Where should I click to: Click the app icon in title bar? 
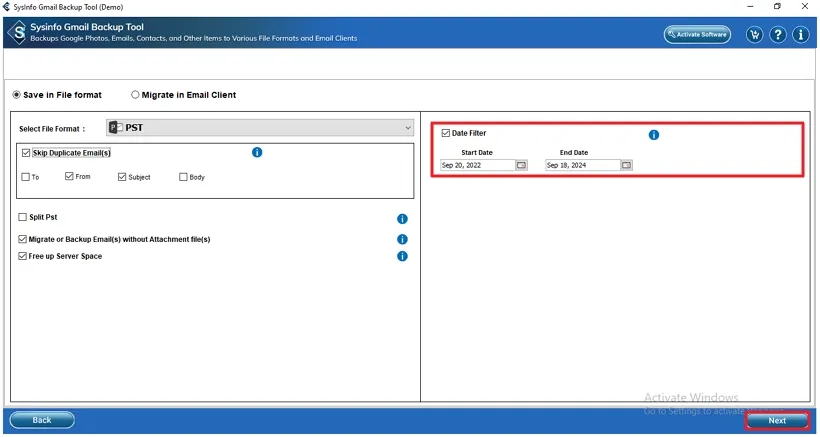(x=6, y=7)
